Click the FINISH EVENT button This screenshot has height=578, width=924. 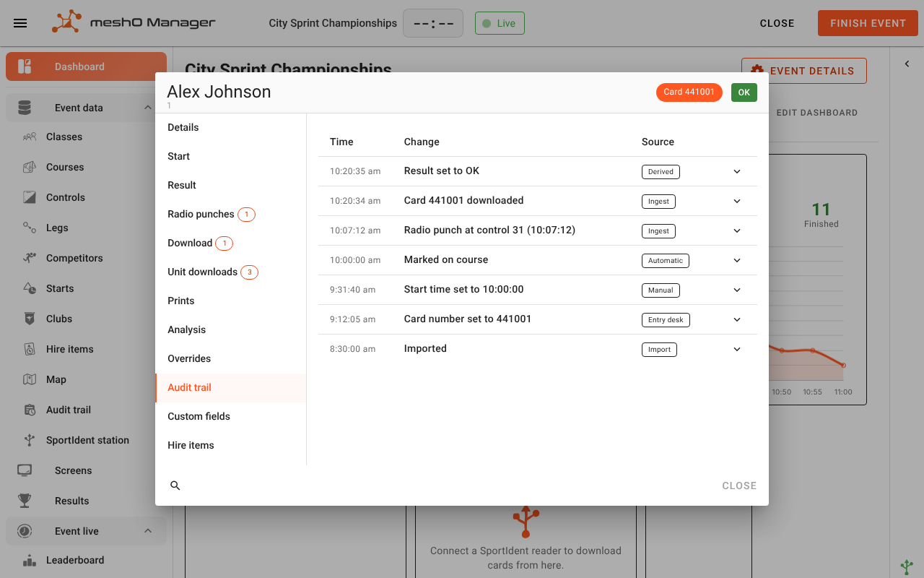pyautogui.click(x=868, y=23)
